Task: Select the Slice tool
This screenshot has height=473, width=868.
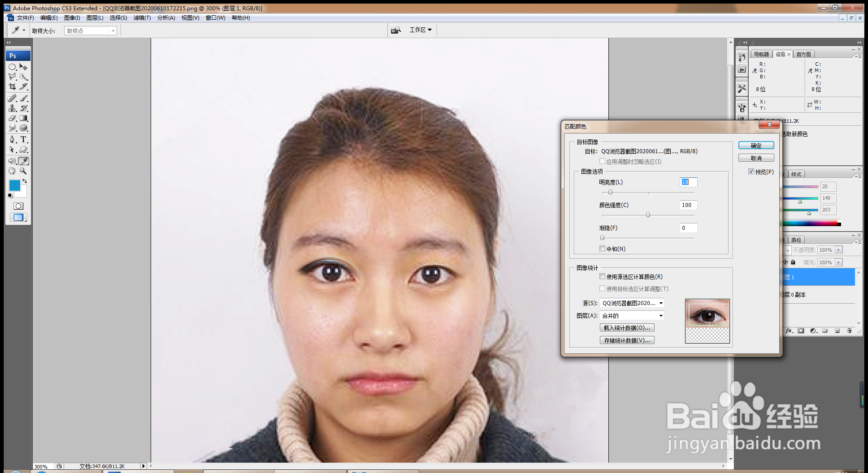Action: click(x=24, y=86)
